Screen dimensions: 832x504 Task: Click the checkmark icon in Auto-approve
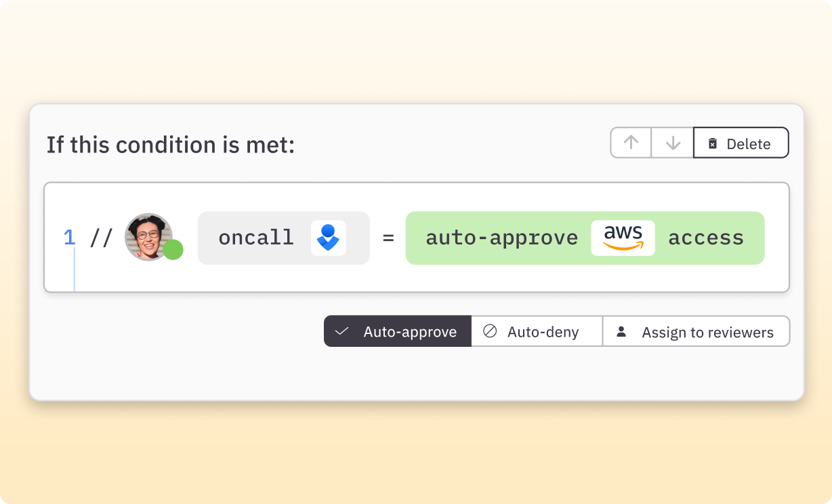click(342, 331)
